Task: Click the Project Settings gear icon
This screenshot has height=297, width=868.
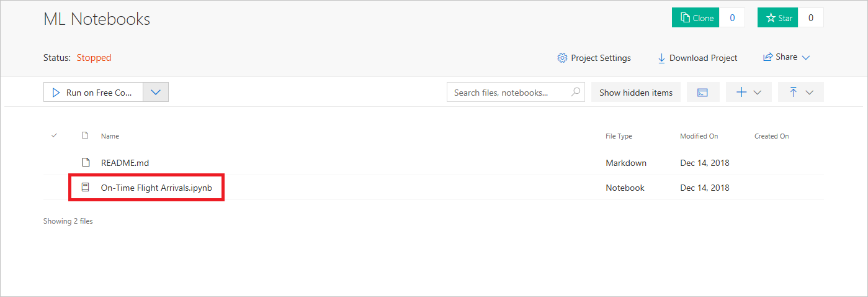Action: pyautogui.click(x=562, y=58)
